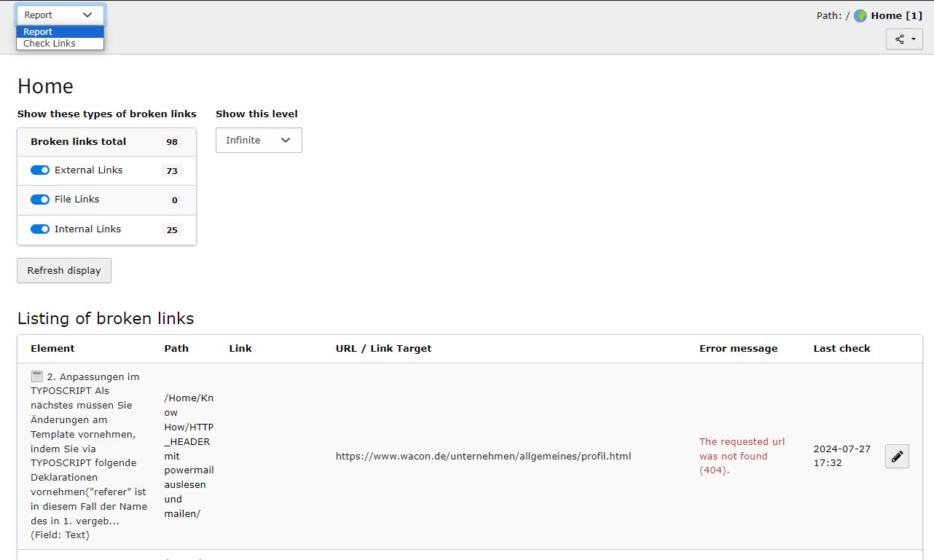Click the Last check column header
Image resolution: width=934 pixels, height=560 pixels.
[841, 349]
